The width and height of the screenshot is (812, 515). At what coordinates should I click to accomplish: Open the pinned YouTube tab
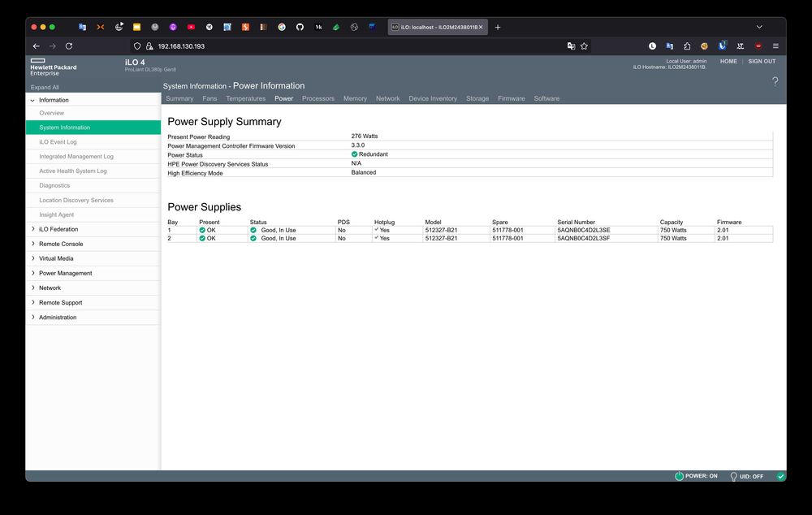point(191,27)
